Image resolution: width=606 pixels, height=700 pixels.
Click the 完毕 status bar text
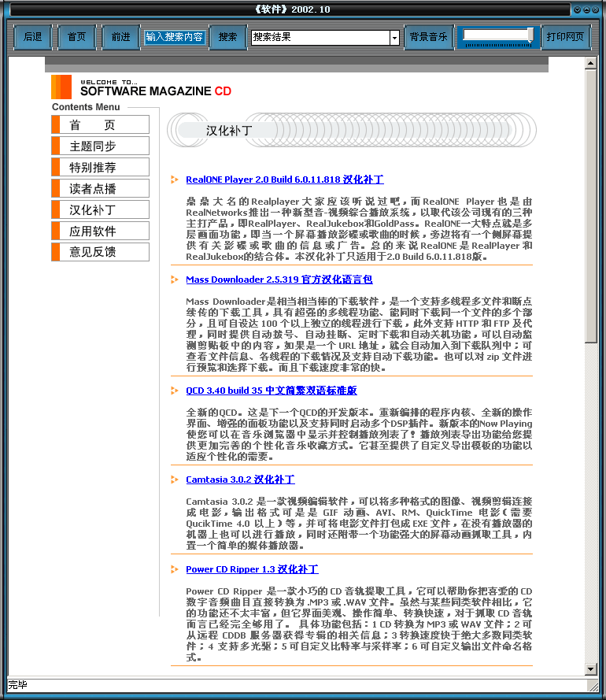18,685
